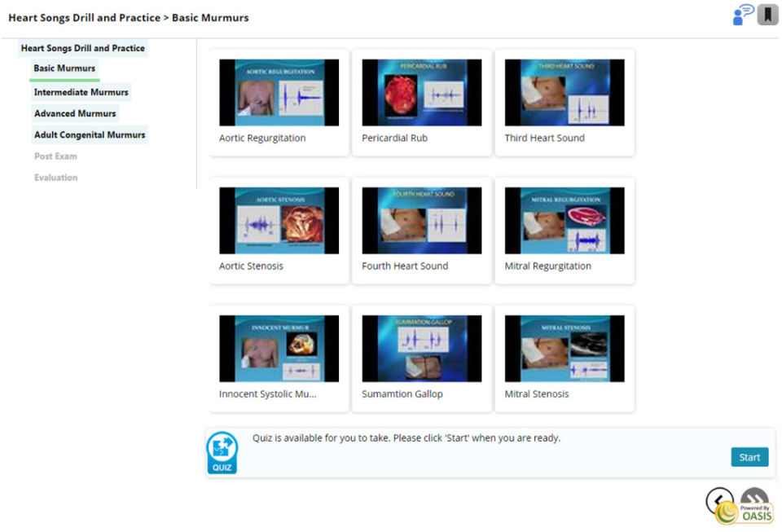782x532 pixels.
Task: Open Adult Congenital Murmurs section
Action: (90, 135)
